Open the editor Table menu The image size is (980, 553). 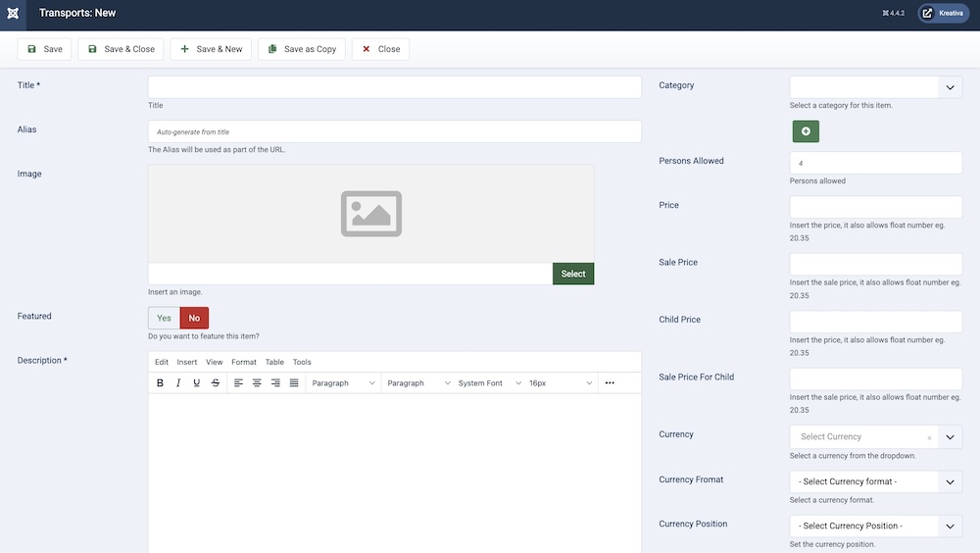[274, 362]
